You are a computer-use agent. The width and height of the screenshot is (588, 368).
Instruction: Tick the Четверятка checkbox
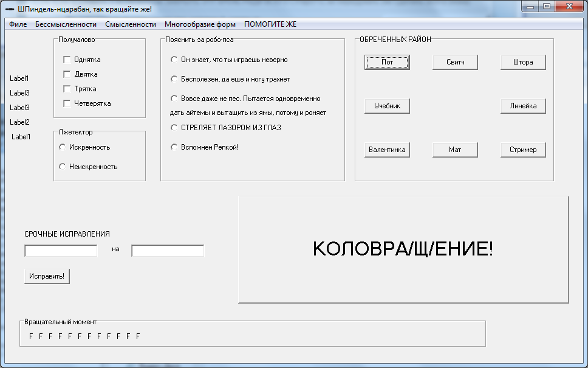tap(67, 103)
